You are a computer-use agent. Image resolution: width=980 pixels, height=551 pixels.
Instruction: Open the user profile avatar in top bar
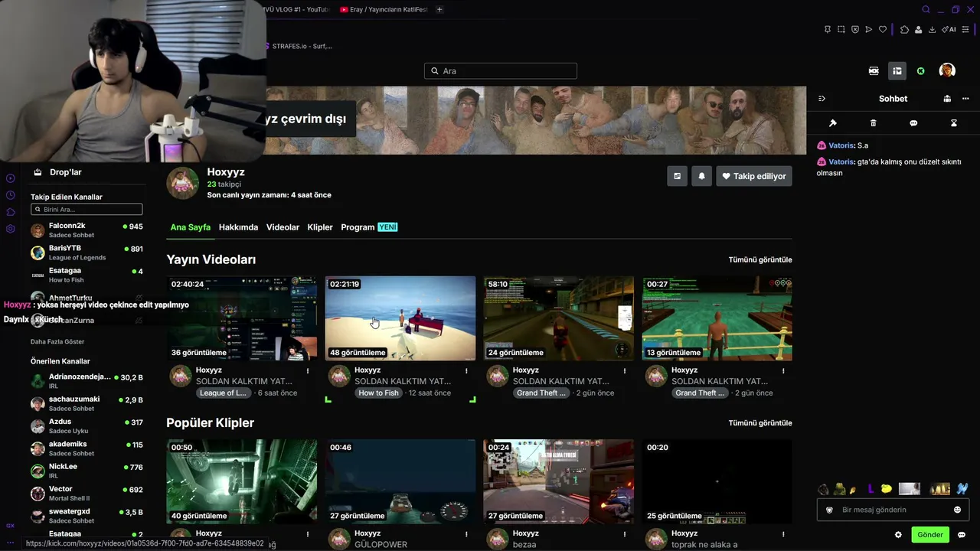pos(947,70)
